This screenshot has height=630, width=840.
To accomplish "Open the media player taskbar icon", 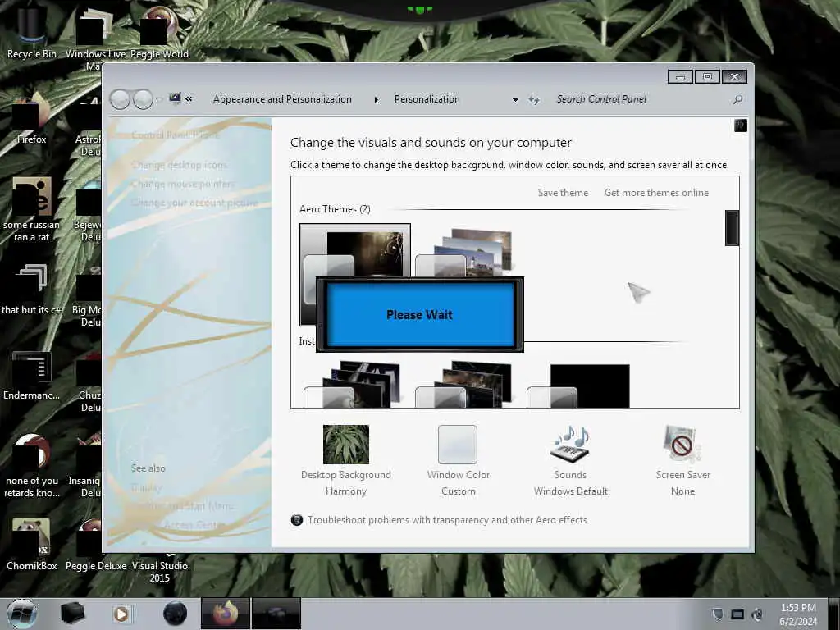I will point(121,614).
